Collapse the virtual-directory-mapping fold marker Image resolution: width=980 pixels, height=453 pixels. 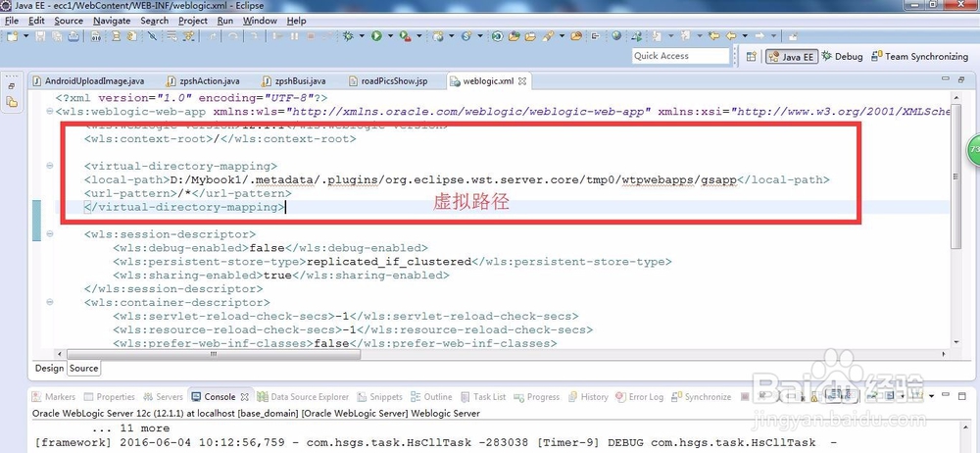tap(49, 166)
